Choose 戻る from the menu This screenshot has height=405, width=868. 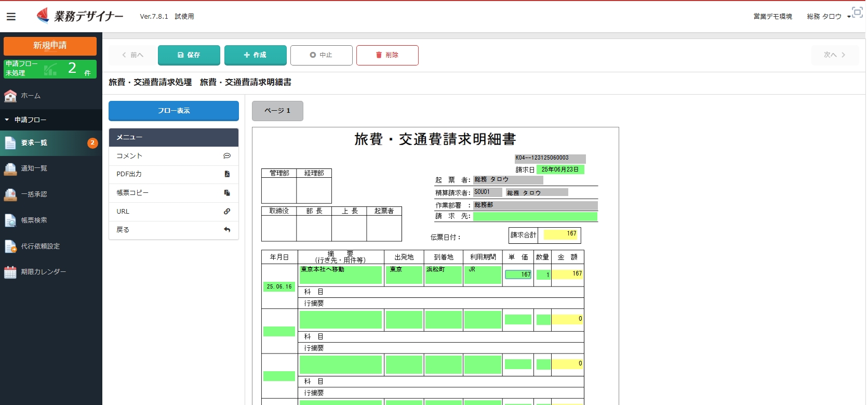173,230
